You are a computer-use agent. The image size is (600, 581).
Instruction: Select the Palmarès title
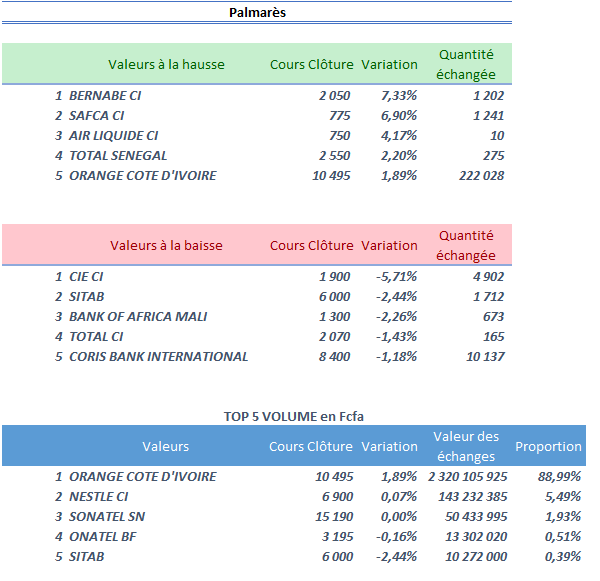pyautogui.click(x=257, y=12)
